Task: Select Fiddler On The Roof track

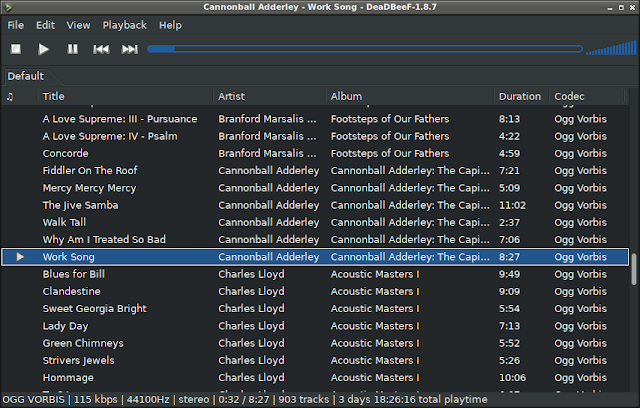Action: (315, 171)
